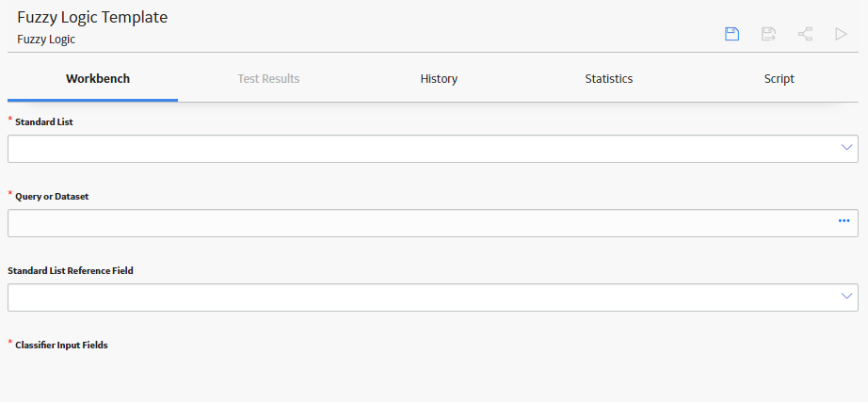Switch to the Workbench tab
Image resolution: width=868 pixels, height=402 pixels.
click(98, 79)
